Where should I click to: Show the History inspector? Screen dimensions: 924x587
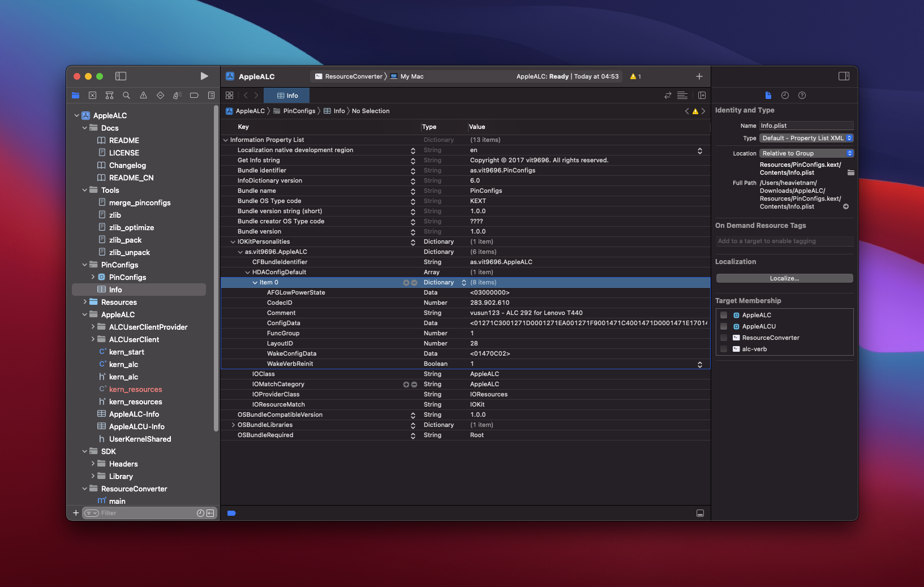(x=785, y=96)
